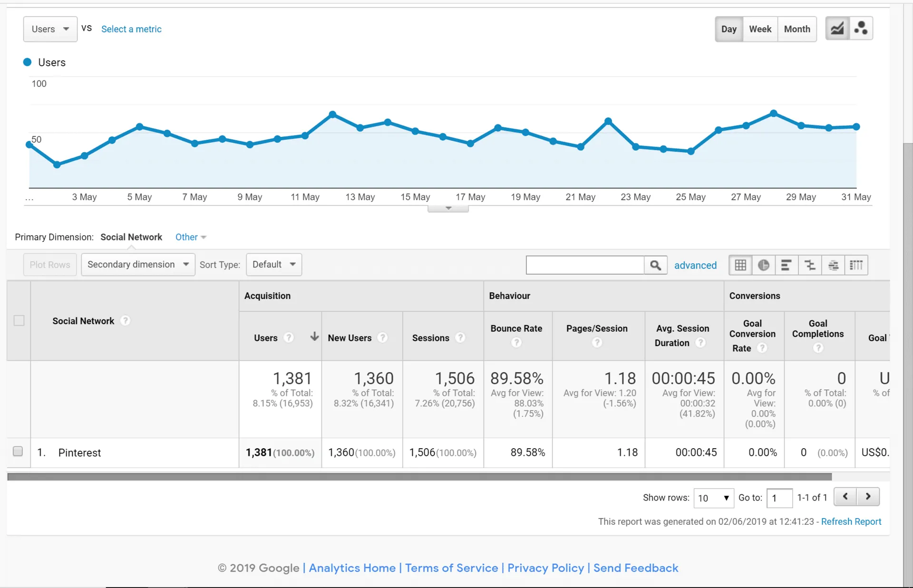Viewport: 913px width, 588px height.
Task: Select the performance bar view icon
Action: tap(787, 265)
